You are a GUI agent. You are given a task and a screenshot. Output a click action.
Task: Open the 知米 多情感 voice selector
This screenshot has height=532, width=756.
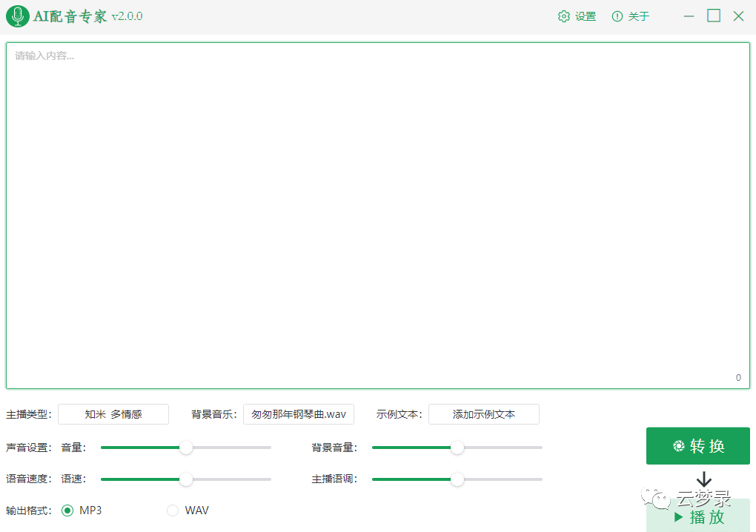point(113,414)
